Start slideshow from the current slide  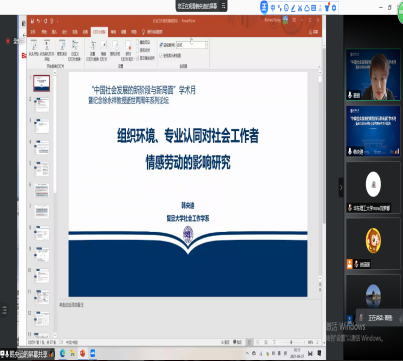click(47, 48)
